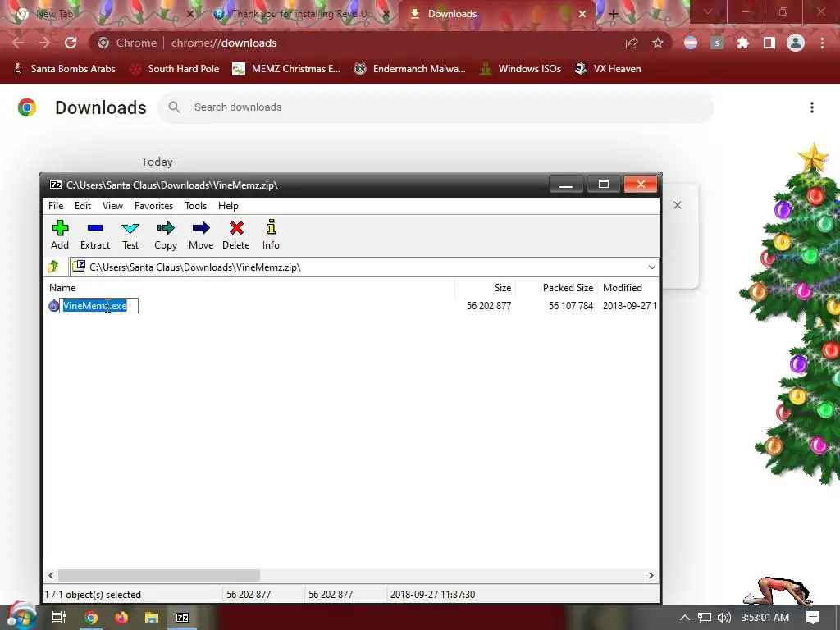The image size is (840, 630).
Task: Open Chrome three-dot main menu
Action: point(822,43)
